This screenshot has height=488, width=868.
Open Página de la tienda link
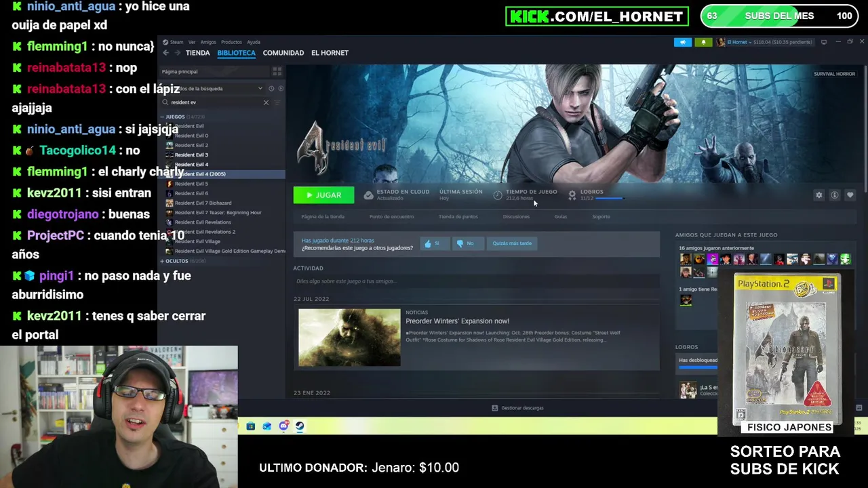click(x=323, y=217)
